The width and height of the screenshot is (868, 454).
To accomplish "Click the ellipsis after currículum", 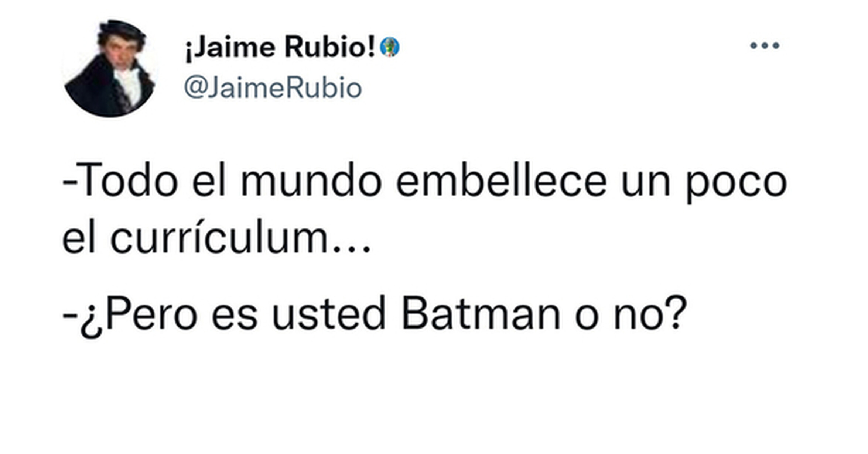I will (351, 250).
